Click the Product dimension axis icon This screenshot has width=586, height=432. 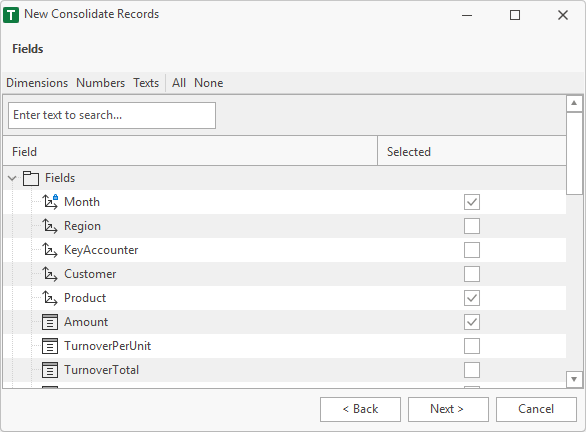(50, 298)
